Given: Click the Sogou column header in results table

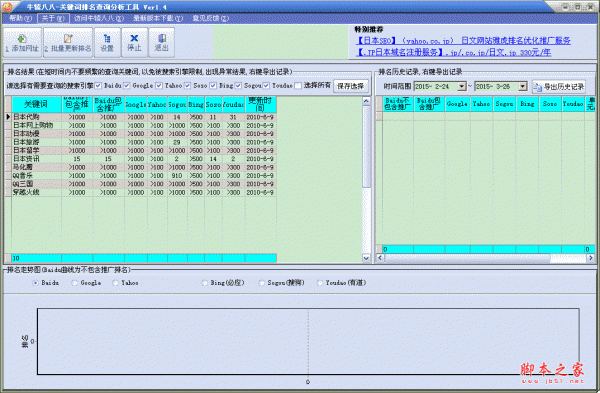Looking at the screenshot, I should [177, 104].
